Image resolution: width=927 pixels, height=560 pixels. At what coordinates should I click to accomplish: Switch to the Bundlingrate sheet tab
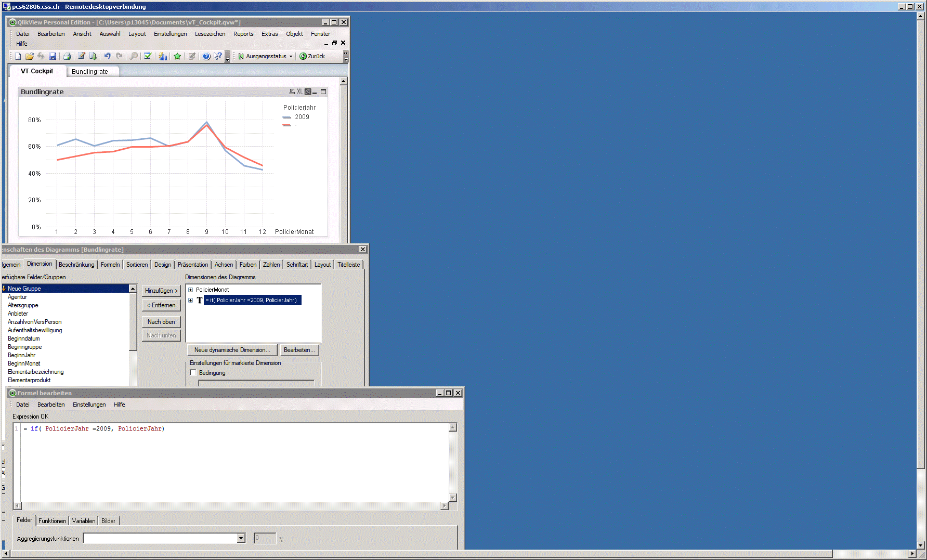90,72
